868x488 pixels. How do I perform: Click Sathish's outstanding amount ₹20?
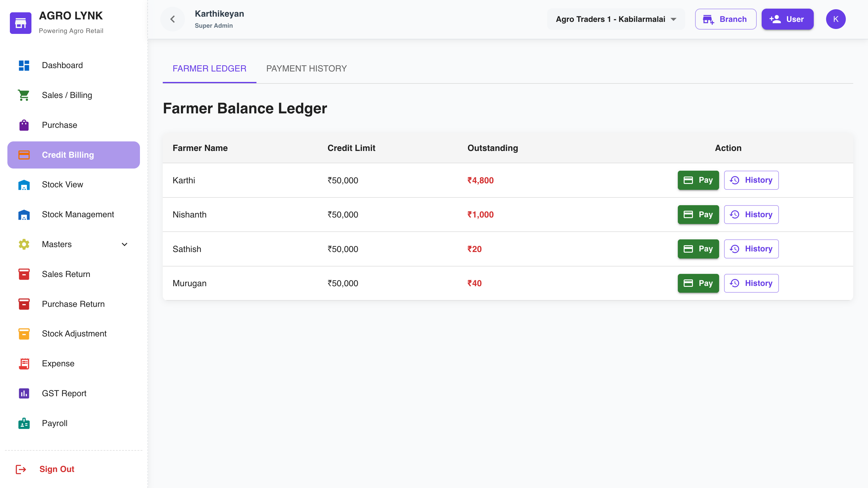click(x=474, y=249)
